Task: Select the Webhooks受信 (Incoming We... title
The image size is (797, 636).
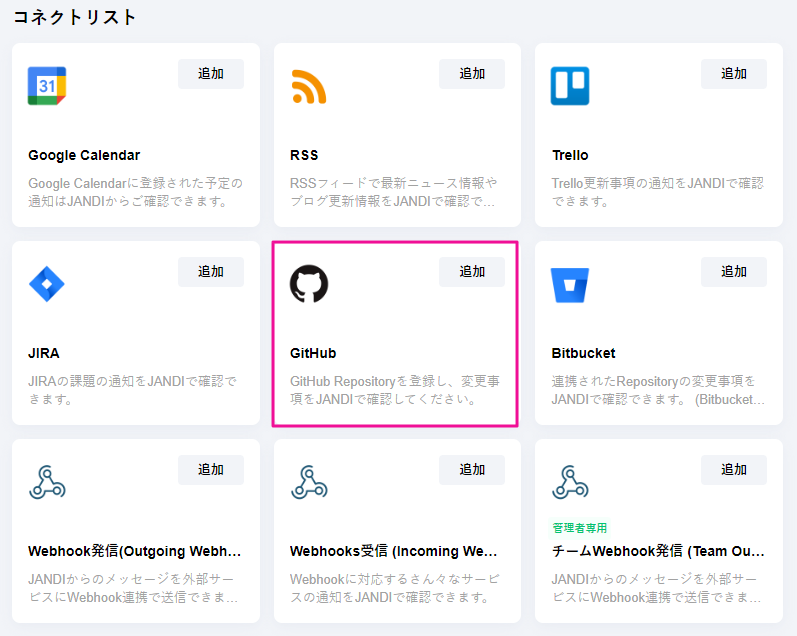Action: coord(394,551)
